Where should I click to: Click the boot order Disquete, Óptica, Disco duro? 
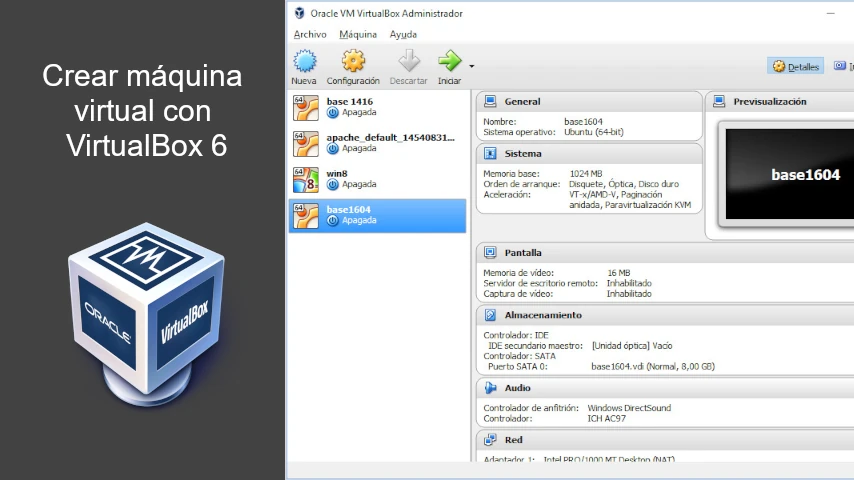pyautogui.click(x=624, y=184)
